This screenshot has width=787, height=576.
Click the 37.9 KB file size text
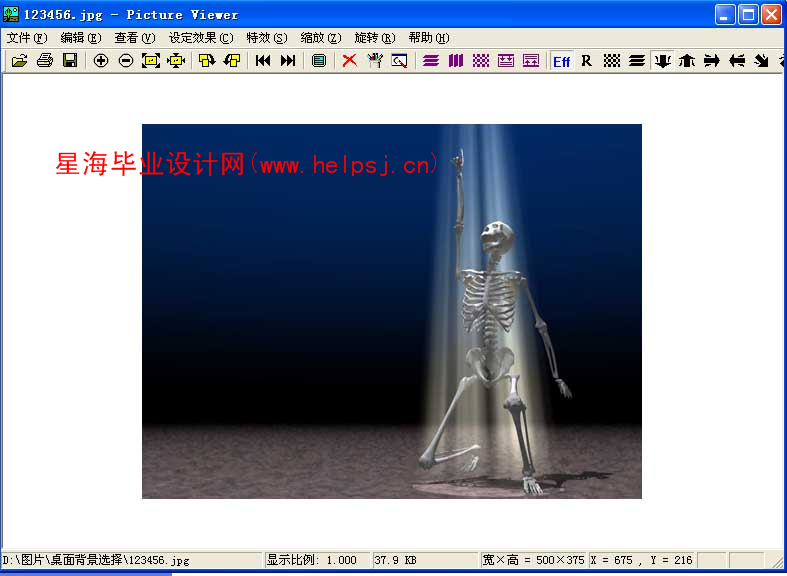(x=396, y=560)
